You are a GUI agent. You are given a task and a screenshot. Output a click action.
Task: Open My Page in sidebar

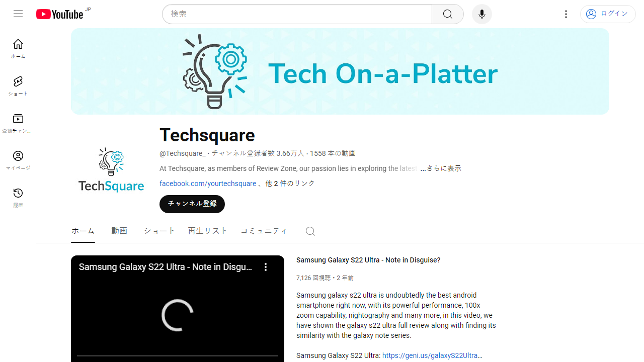click(x=18, y=160)
